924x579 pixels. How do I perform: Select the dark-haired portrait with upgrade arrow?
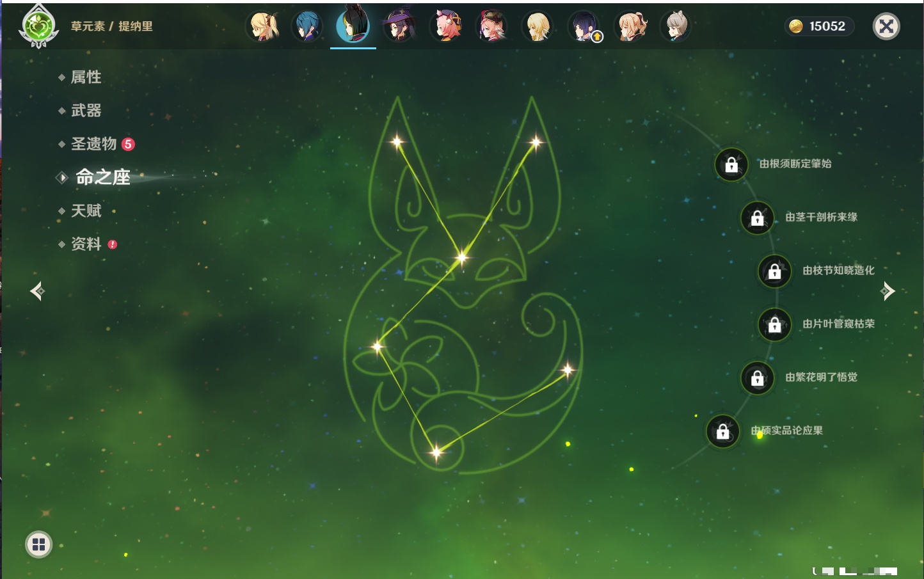pyautogui.click(x=584, y=26)
